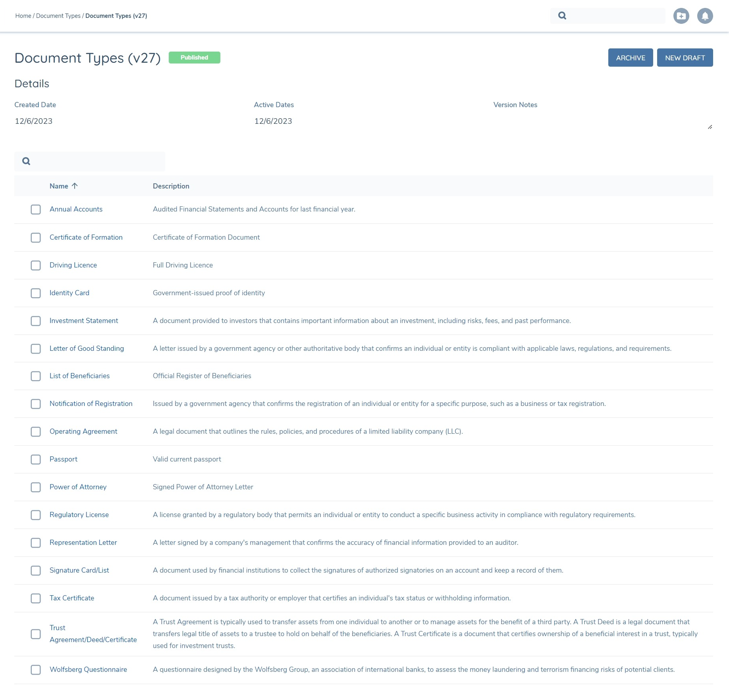Click the Version Notes resize handle
729x700 pixels.
(x=710, y=127)
